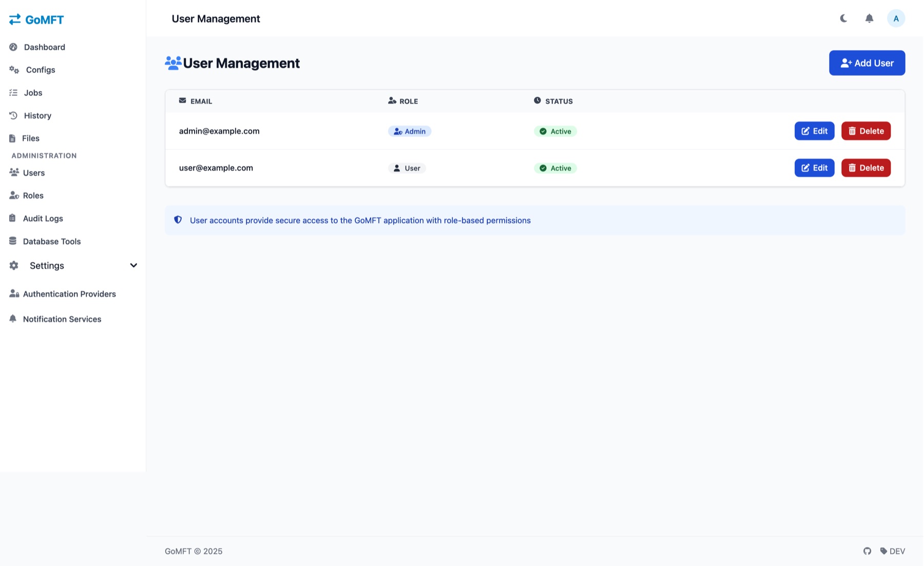Click the Admin role badge
Viewport: 924px width, 566px height.
tap(410, 131)
